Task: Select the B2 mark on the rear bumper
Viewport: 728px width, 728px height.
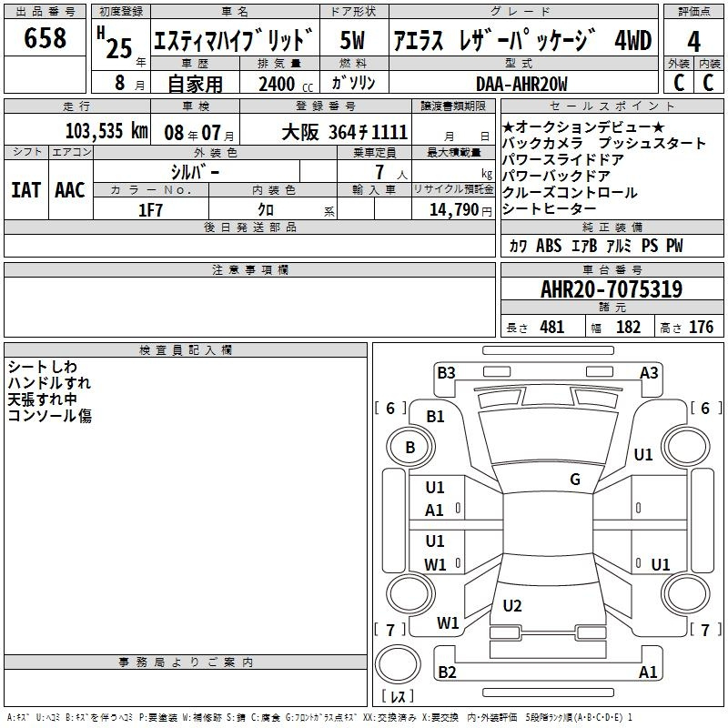Action: [x=447, y=672]
